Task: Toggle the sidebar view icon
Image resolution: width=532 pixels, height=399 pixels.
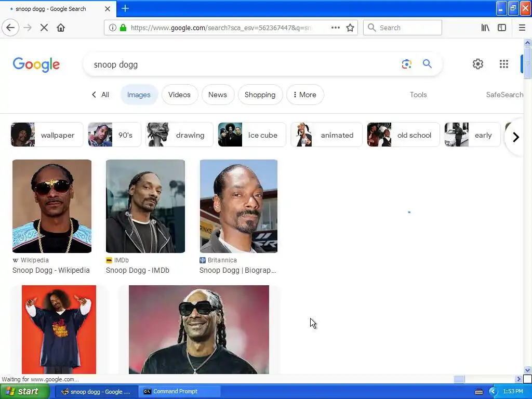Action: point(502,28)
